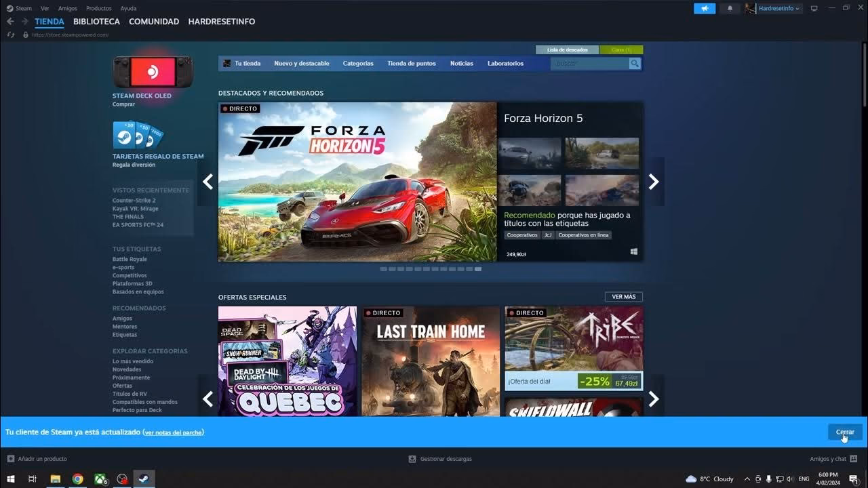Click ver notas del parche link
Image resolution: width=868 pixels, height=488 pixels.
pyautogui.click(x=173, y=432)
